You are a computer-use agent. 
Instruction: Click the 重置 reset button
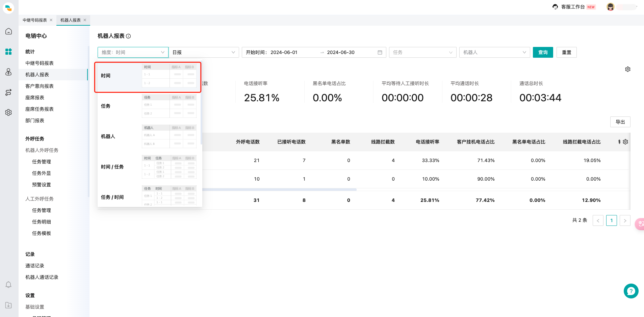[567, 52]
